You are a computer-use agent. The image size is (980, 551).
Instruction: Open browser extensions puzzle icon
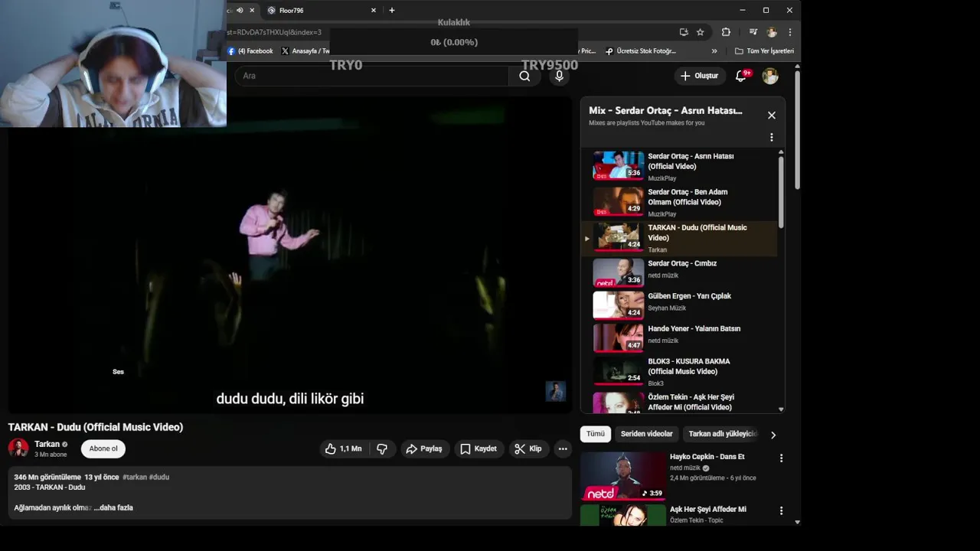(x=726, y=32)
